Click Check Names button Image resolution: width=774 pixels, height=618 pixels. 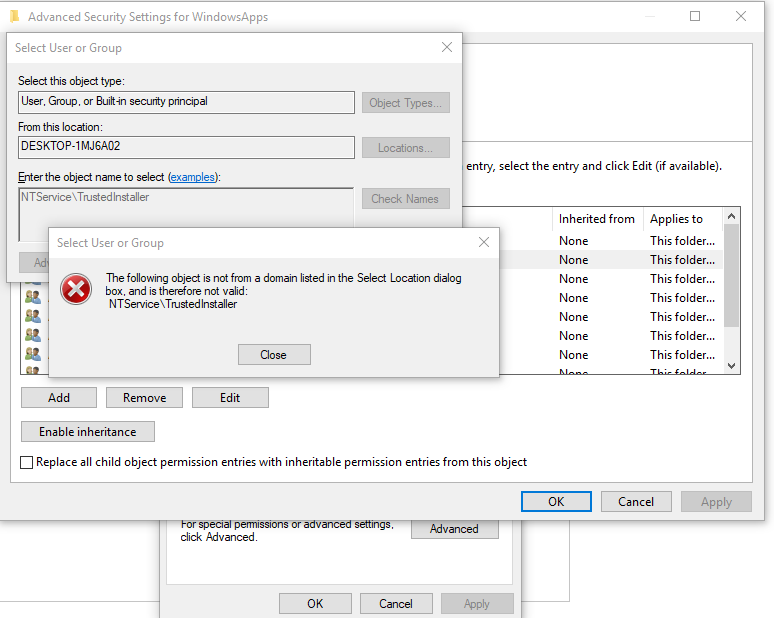[405, 198]
